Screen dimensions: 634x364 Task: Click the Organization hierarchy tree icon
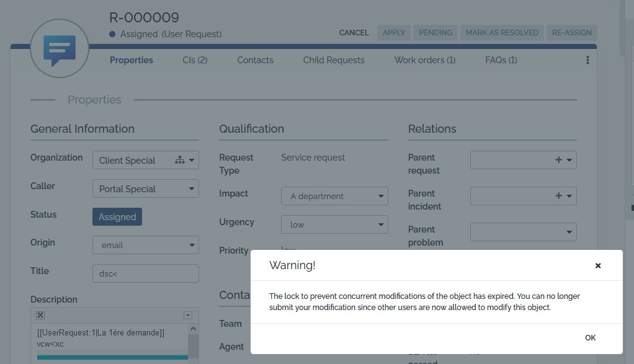(179, 160)
